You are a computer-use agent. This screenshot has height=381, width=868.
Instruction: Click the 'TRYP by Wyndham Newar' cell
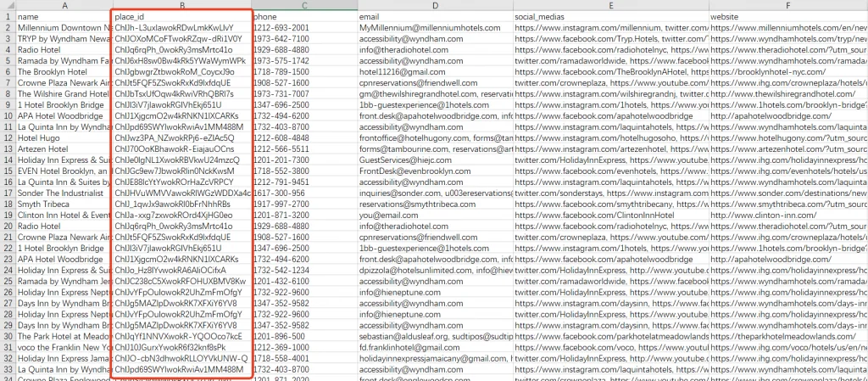tap(64, 39)
